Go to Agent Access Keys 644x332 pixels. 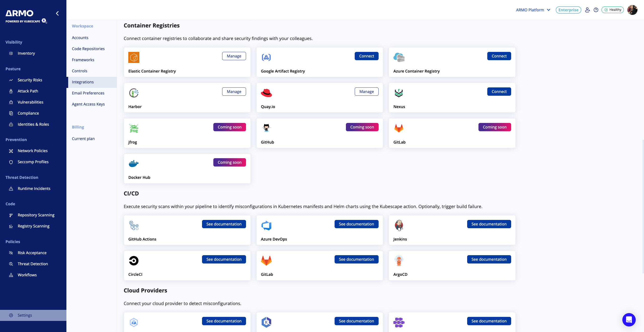[x=88, y=104]
